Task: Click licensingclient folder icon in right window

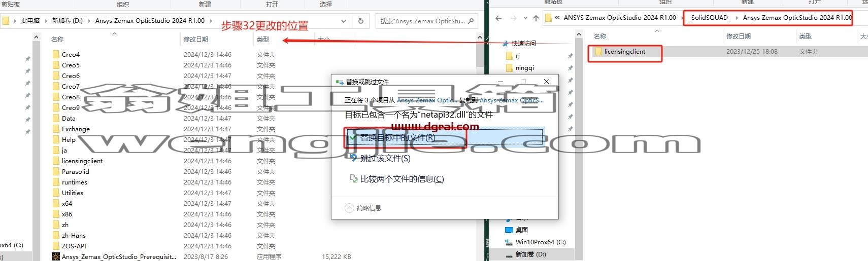Action: [x=598, y=52]
